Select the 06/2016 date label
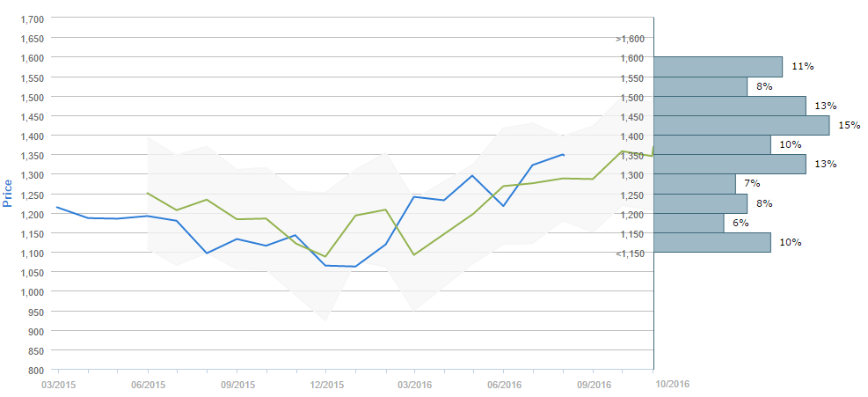Viewport: 868px width, 397px height. point(505,385)
